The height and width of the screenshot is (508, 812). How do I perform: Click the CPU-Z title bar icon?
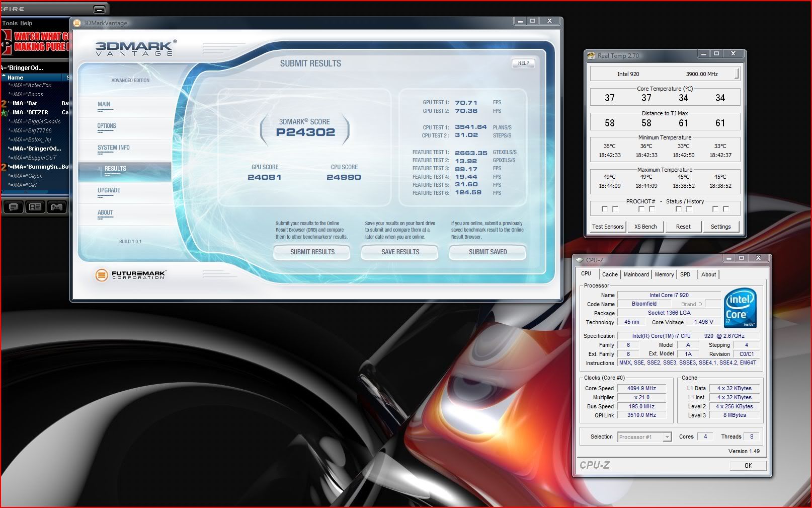(580, 260)
